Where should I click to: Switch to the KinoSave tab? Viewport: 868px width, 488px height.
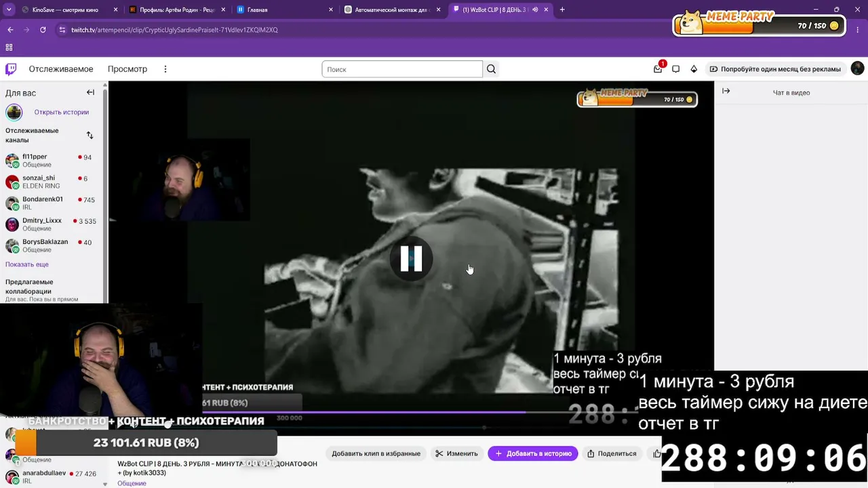[x=64, y=9]
